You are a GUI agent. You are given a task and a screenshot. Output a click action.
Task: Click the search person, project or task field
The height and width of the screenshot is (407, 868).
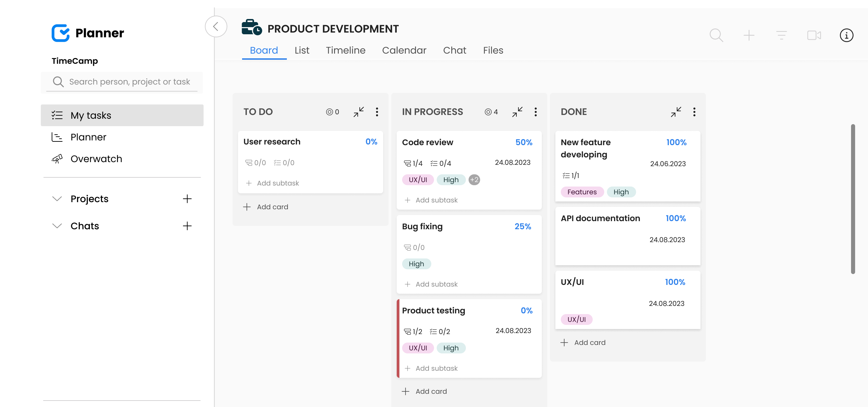[x=122, y=82]
